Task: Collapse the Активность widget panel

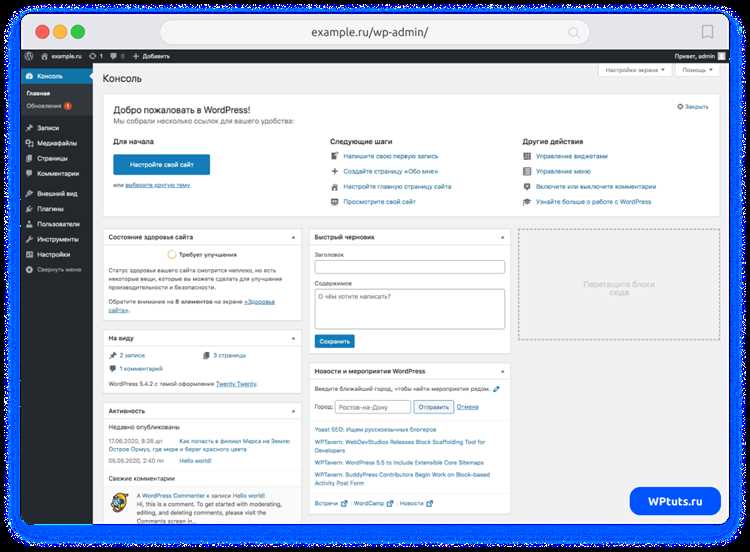Action: [294, 411]
